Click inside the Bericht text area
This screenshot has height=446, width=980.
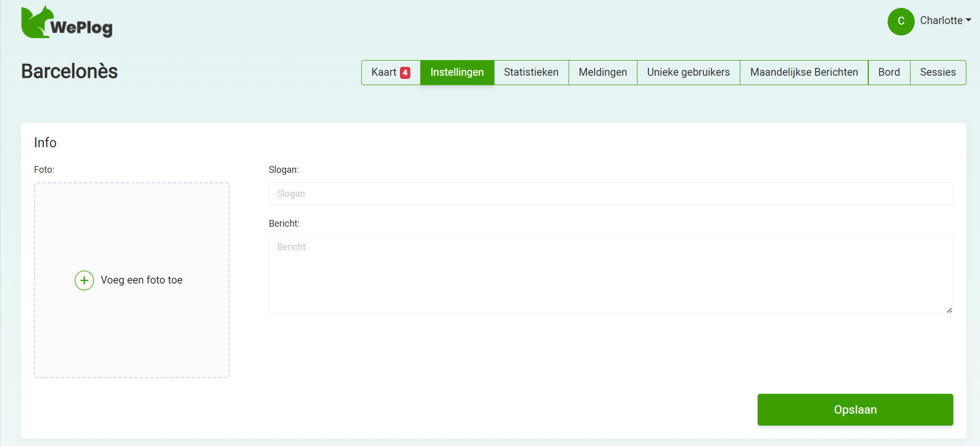610,275
